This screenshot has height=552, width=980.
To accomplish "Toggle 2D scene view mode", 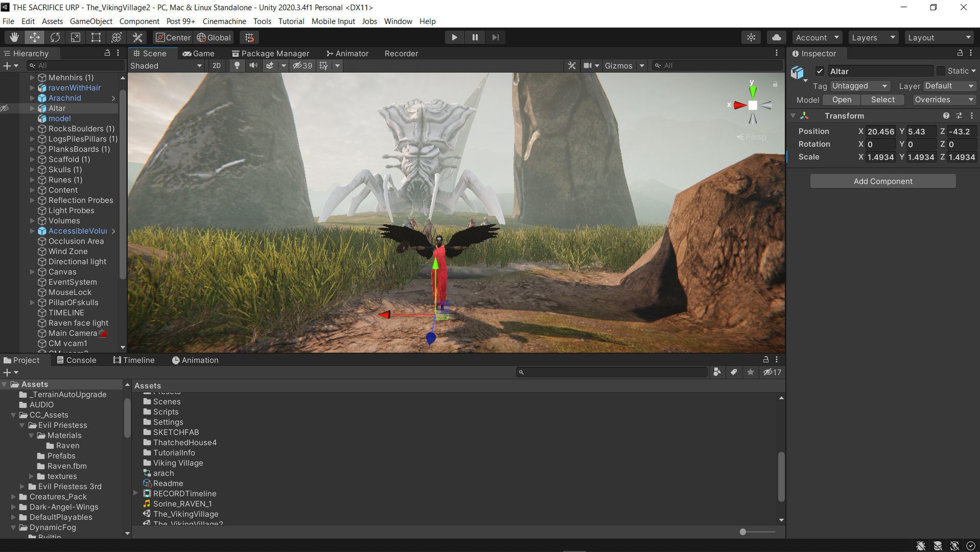I will click(217, 65).
